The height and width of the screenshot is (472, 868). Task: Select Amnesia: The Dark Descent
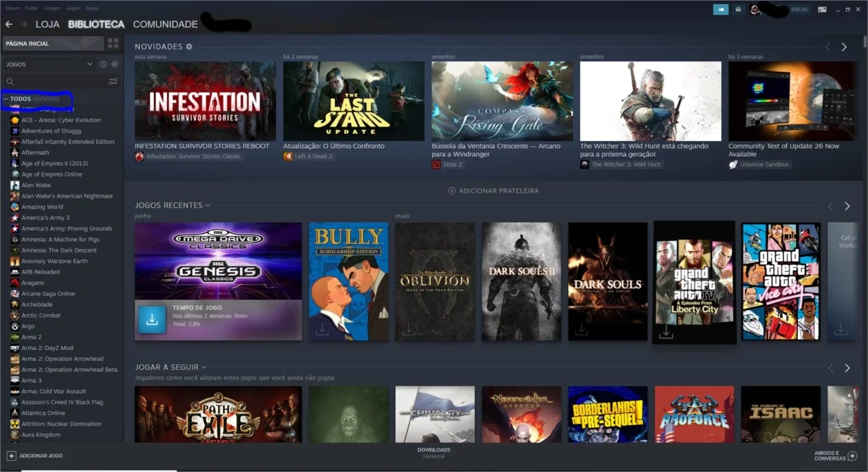point(59,250)
